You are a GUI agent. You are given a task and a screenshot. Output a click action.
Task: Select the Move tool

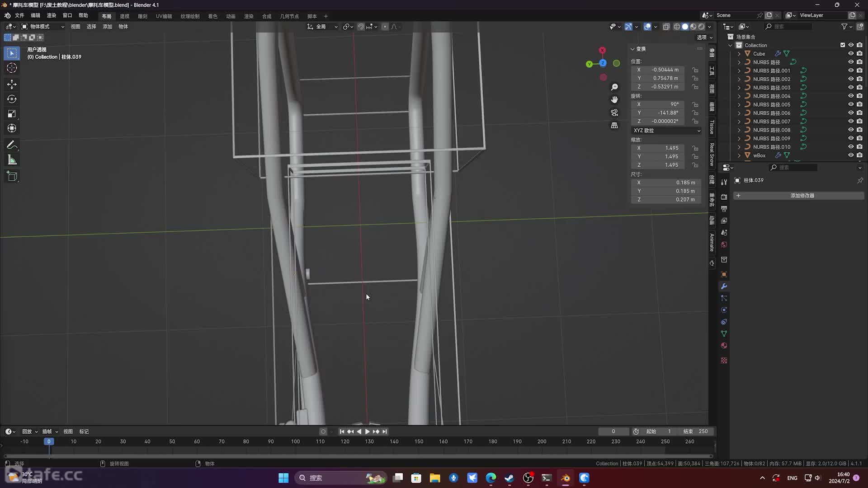[12, 84]
